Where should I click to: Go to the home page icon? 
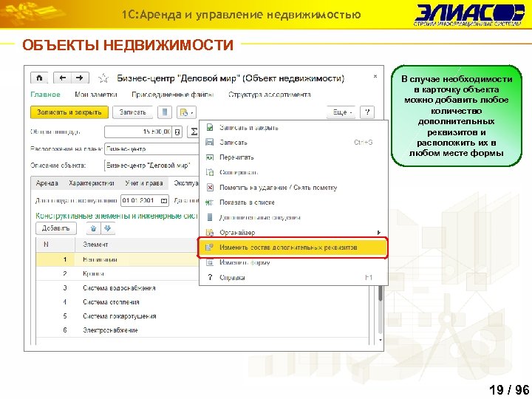click(x=39, y=78)
